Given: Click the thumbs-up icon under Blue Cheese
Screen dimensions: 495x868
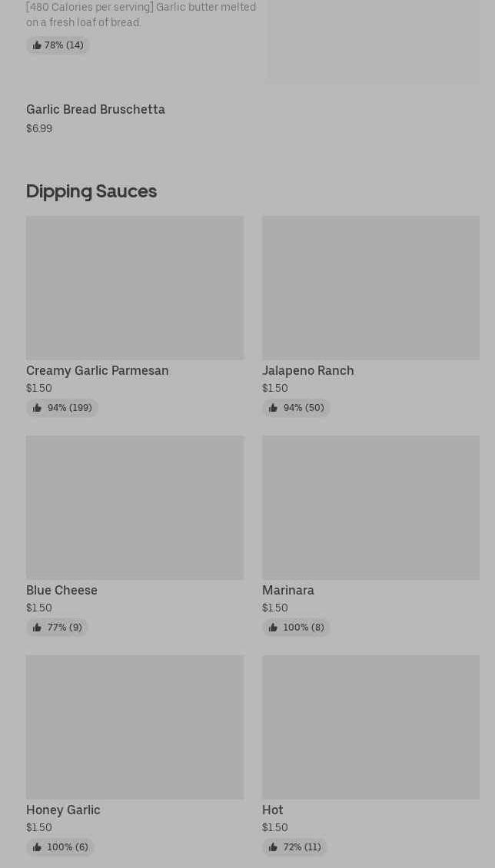Looking at the screenshot, I should pyautogui.click(x=37, y=628).
